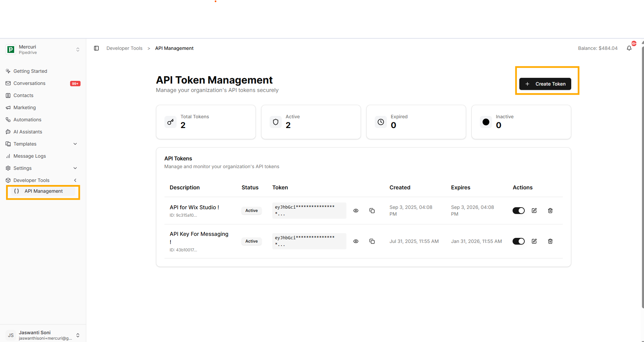Edit the API Key For Messaging token
Image resolution: width=644 pixels, height=342 pixels.
[x=534, y=241]
